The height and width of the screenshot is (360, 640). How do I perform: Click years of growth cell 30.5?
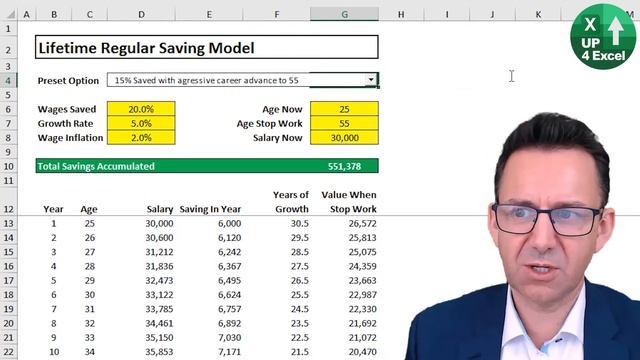point(300,223)
